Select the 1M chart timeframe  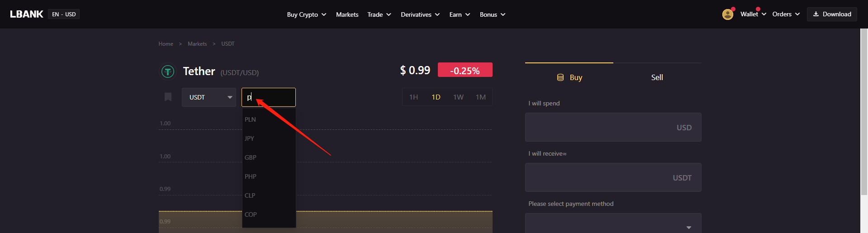pos(480,97)
